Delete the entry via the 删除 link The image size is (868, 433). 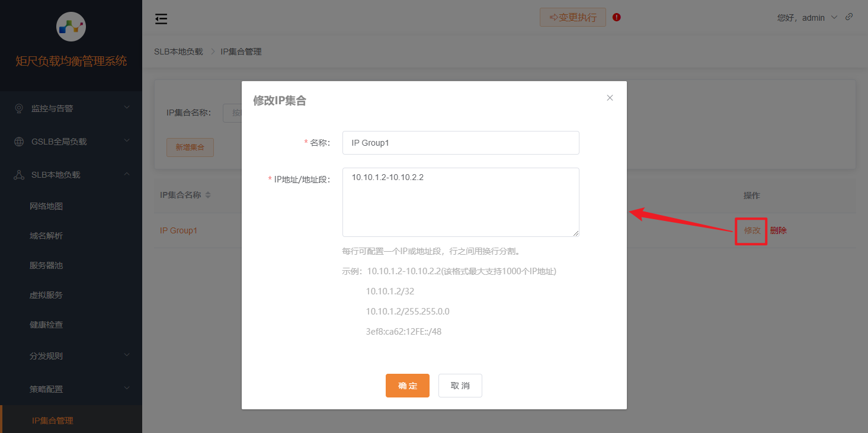(778, 230)
